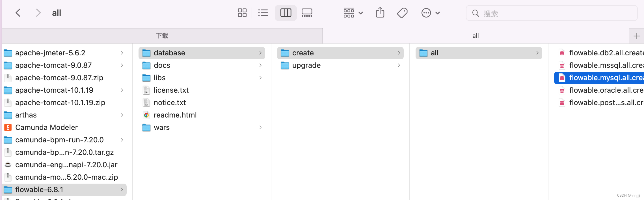Select the Camunda Modeler application
The width and height of the screenshot is (644, 200).
tap(64, 127)
